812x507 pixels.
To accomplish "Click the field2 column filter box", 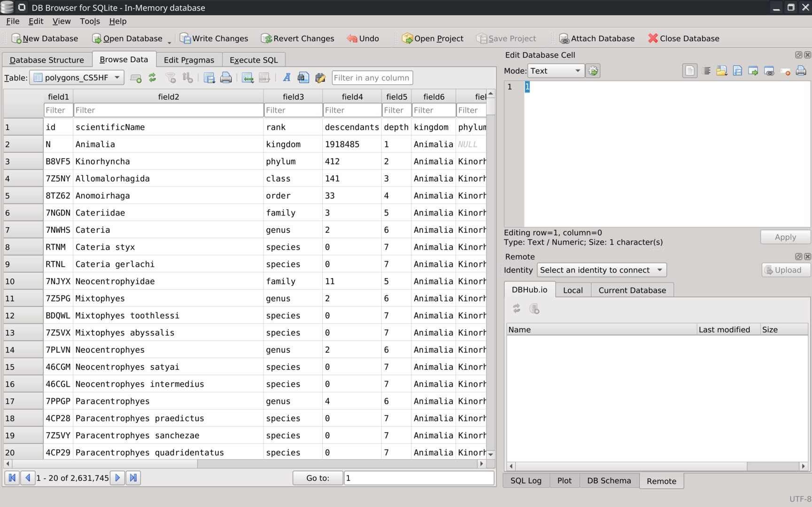I will [x=169, y=110].
